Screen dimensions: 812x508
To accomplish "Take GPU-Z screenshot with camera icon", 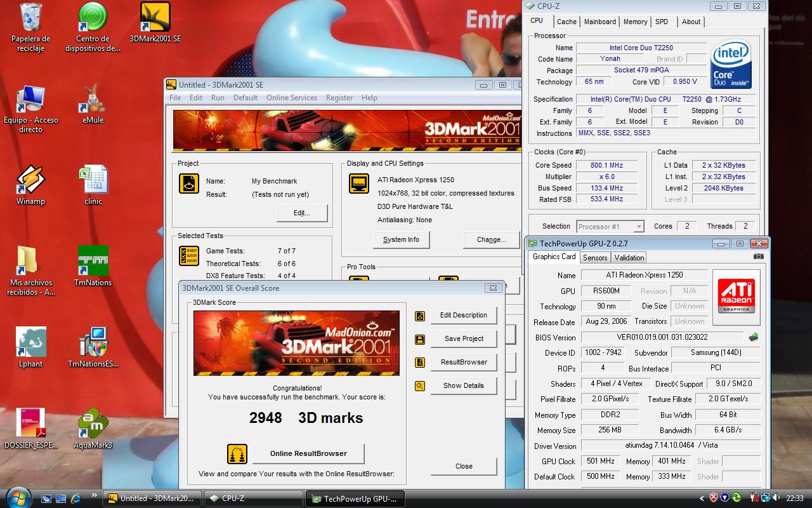I will click(758, 256).
